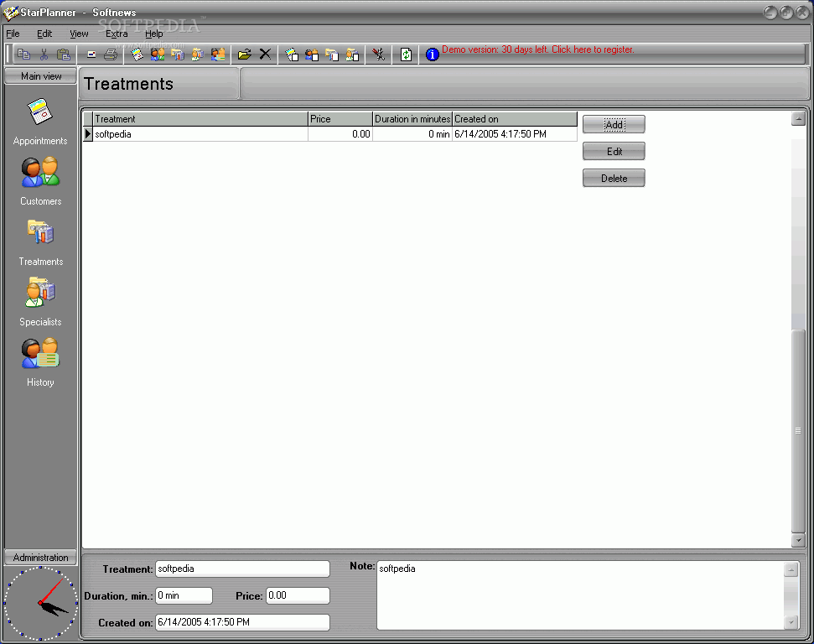This screenshot has height=644, width=814.
Task: Expand the Administration sidebar section
Action: (x=40, y=558)
